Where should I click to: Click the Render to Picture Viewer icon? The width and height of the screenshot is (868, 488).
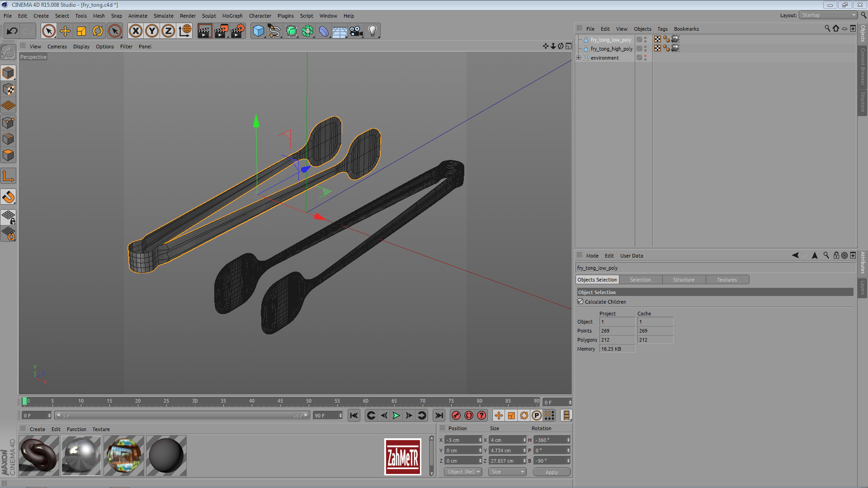(221, 31)
